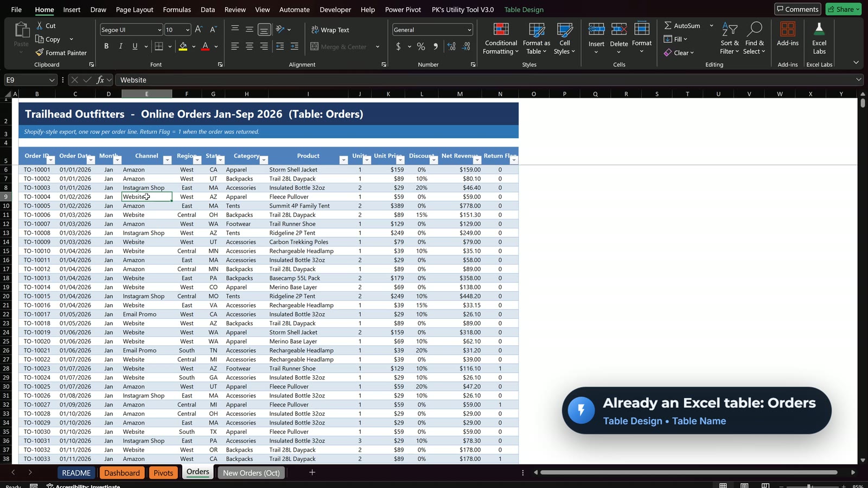Click the Increase Indent icon
Image resolution: width=868 pixels, height=488 pixels.
tap(295, 47)
